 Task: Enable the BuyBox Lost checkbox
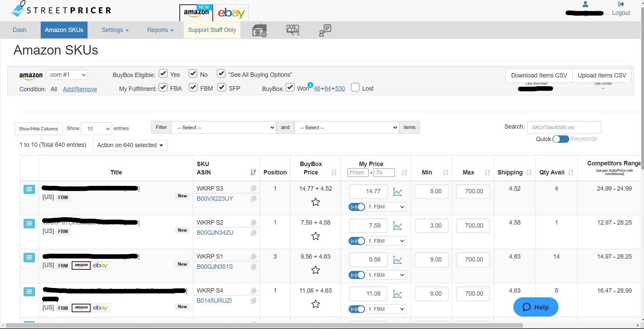355,88
